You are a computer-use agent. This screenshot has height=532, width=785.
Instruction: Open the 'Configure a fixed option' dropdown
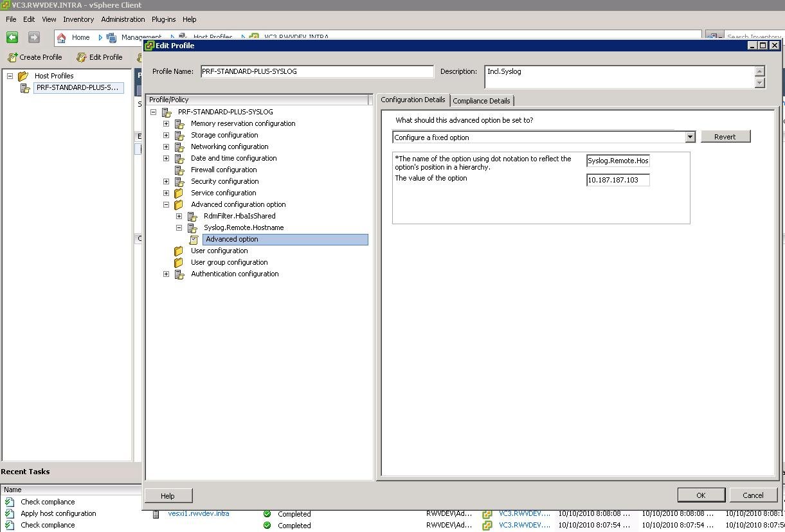coord(689,137)
